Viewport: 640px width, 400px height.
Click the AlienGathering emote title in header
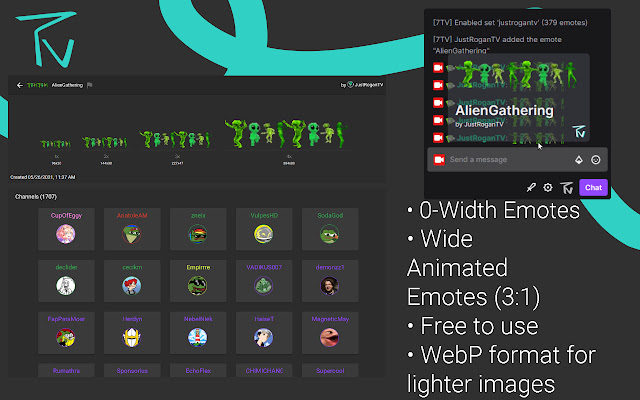67,85
